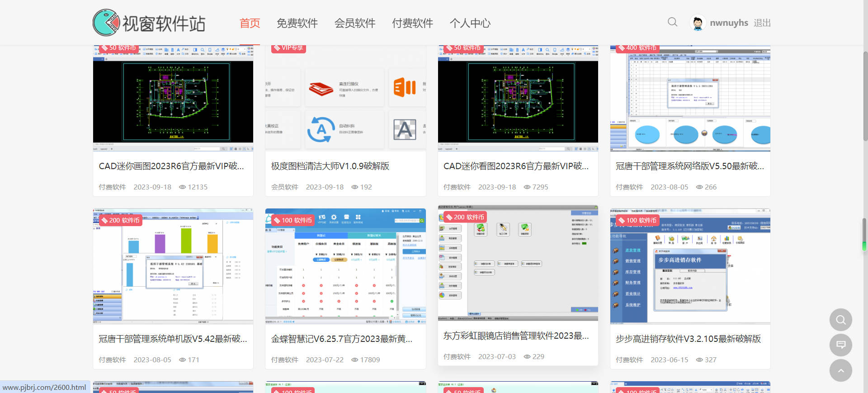Open 付费软件 in the navigation bar
Screen dimensions: 868x393
tap(412, 23)
